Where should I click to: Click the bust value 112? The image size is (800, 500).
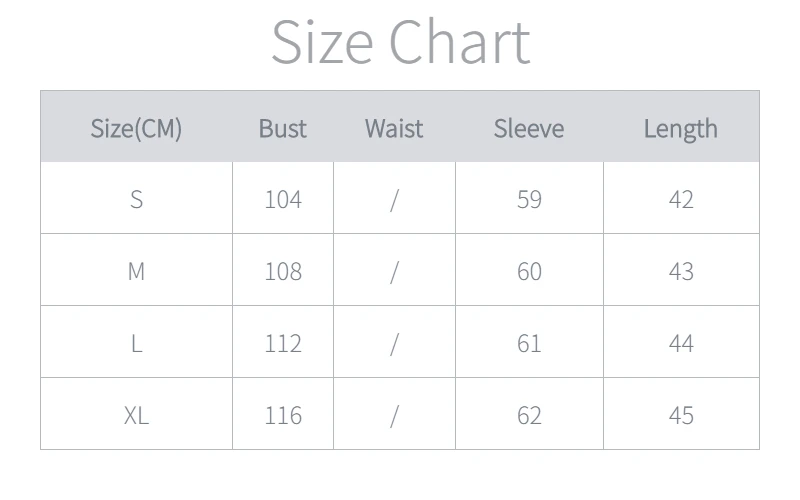(x=283, y=343)
